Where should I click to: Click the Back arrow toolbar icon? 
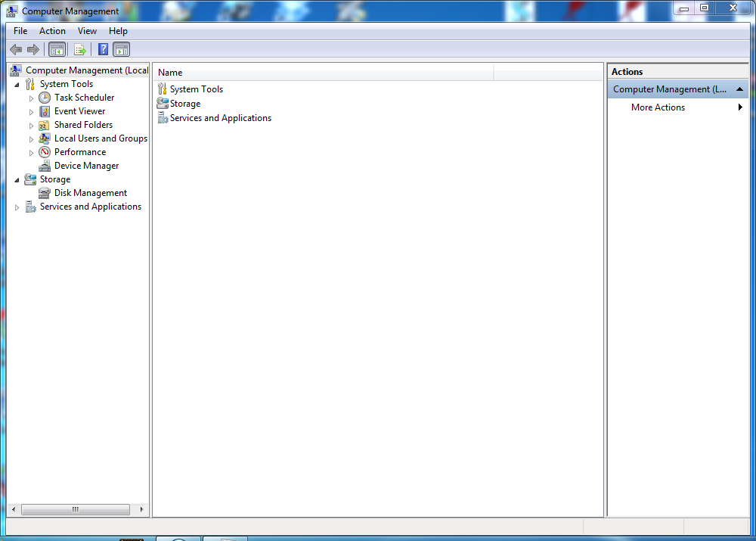click(x=16, y=49)
